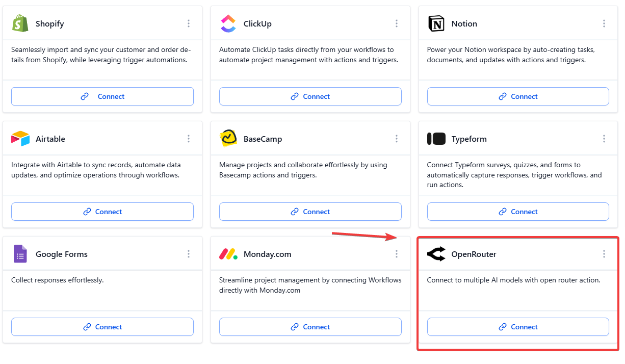Viewport: 625px width, 364px height.
Task: Click the OpenRouter arrows logo icon
Action: 436,254
